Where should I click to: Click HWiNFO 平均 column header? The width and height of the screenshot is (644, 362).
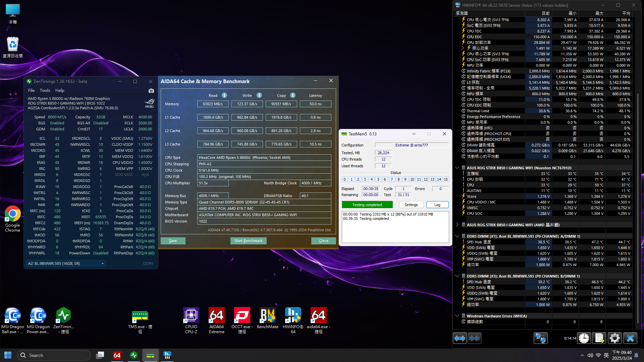coord(619,13)
